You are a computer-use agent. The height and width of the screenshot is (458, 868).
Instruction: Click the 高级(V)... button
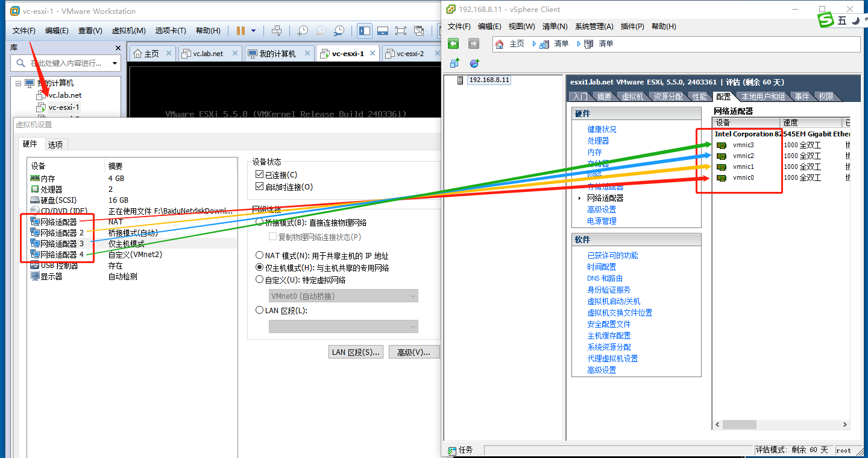coord(414,352)
